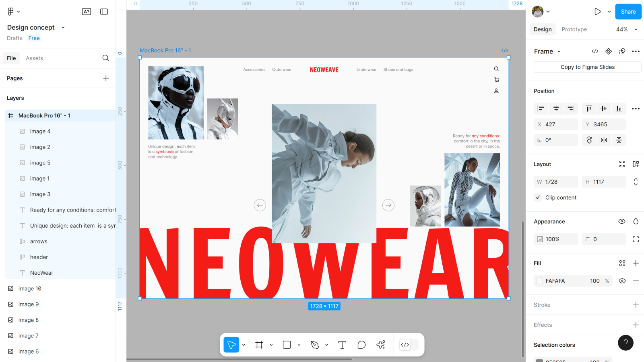Open the Actions AI tool
Viewport: 644px width, 362px height.
(x=381, y=345)
